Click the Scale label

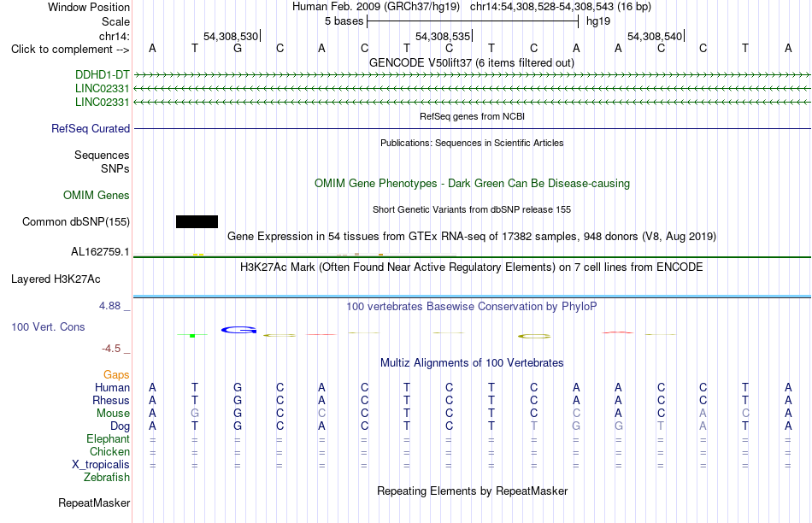115,21
